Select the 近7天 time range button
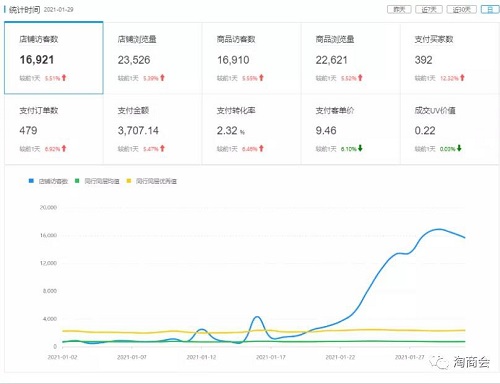This screenshot has height=384, width=500. pyautogui.click(x=429, y=9)
